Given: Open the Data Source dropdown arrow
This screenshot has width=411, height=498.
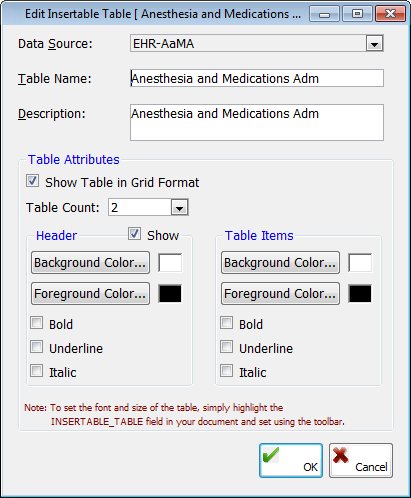Looking at the screenshot, I should tap(374, 44).
